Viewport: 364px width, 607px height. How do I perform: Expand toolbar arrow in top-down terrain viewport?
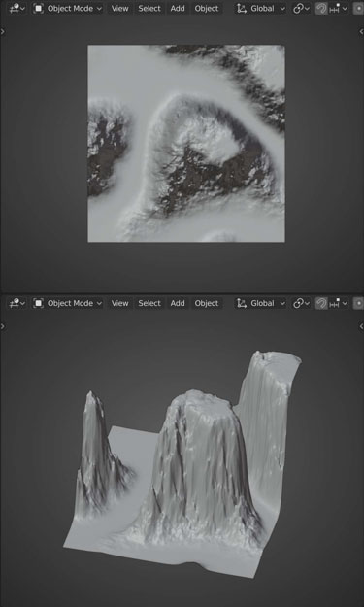point(3,31)
